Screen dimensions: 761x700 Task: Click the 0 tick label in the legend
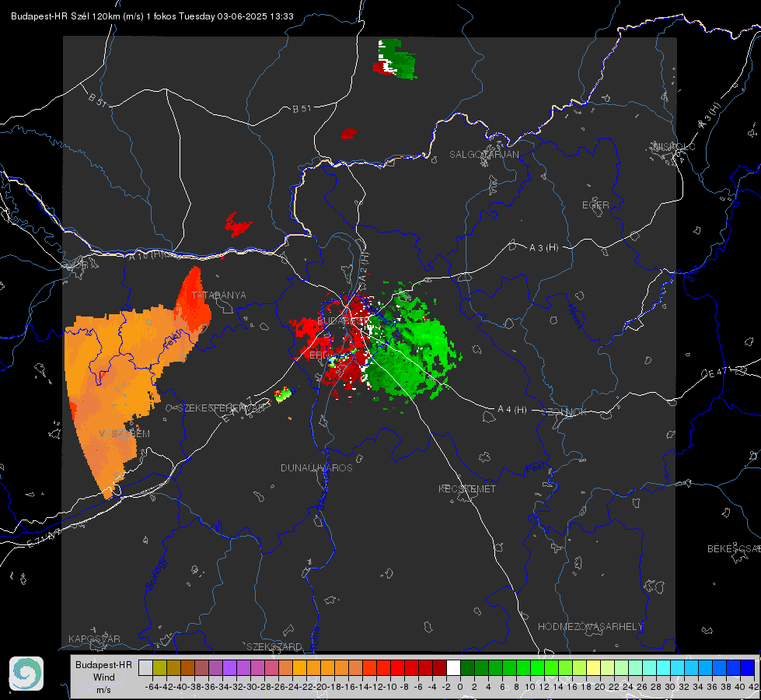point(460,687)
